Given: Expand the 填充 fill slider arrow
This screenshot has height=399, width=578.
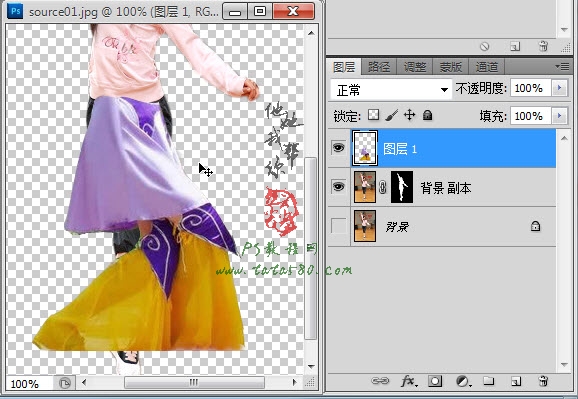Looking at the screenshot, I should [559, 116].
